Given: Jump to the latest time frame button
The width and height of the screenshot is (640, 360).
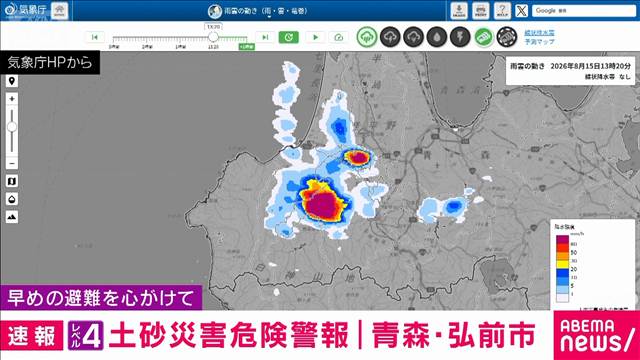Looking at the screenshot, I should (x=265, y=37).
